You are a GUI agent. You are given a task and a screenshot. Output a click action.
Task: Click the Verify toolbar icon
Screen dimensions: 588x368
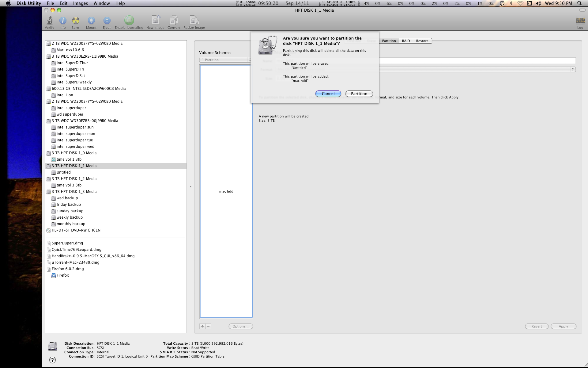[x=49, y=23]
